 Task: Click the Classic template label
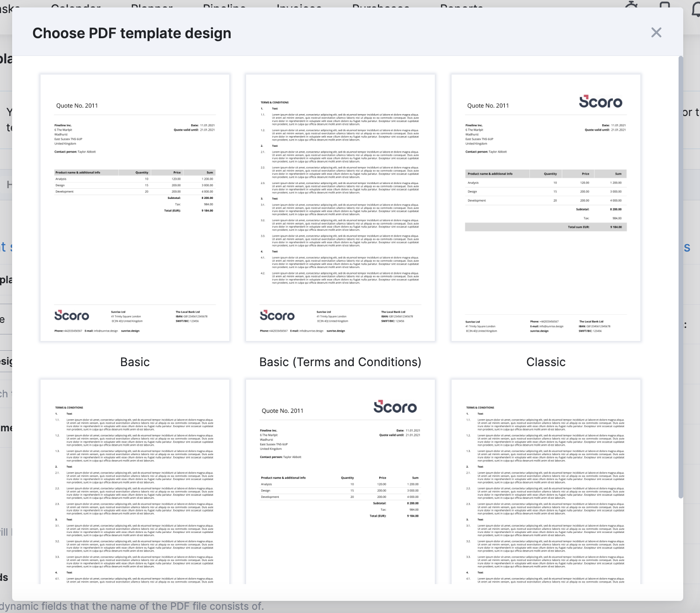[x=546, y=362]
